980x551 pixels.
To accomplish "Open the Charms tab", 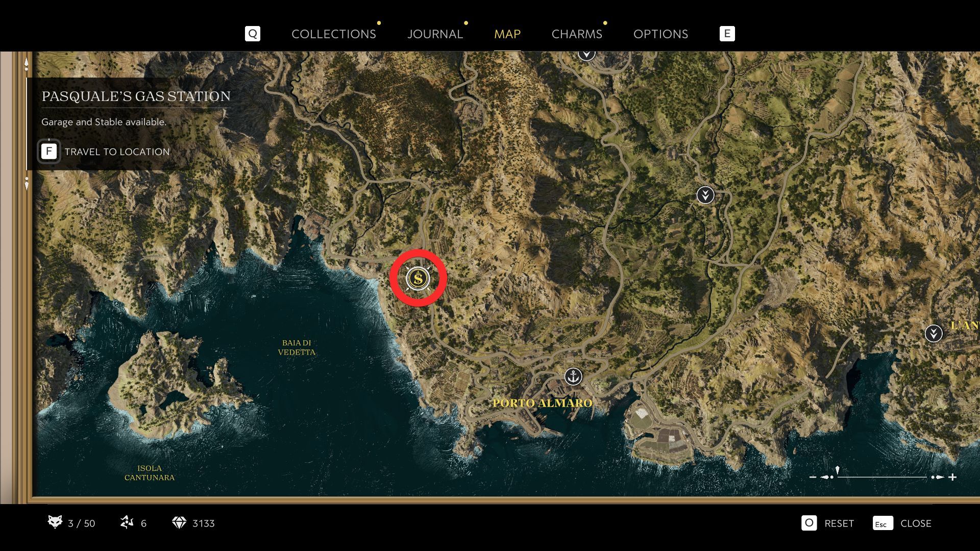I will pos(577,34).
